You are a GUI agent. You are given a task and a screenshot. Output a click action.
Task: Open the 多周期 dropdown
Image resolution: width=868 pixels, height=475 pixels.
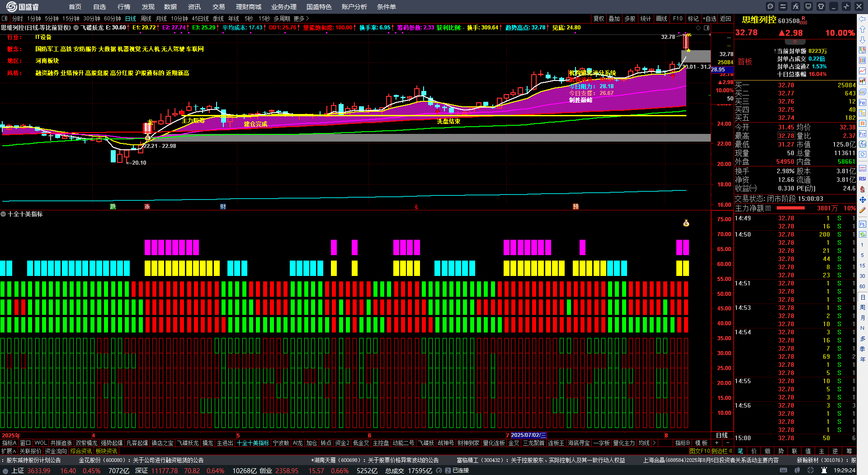(282, 19)
